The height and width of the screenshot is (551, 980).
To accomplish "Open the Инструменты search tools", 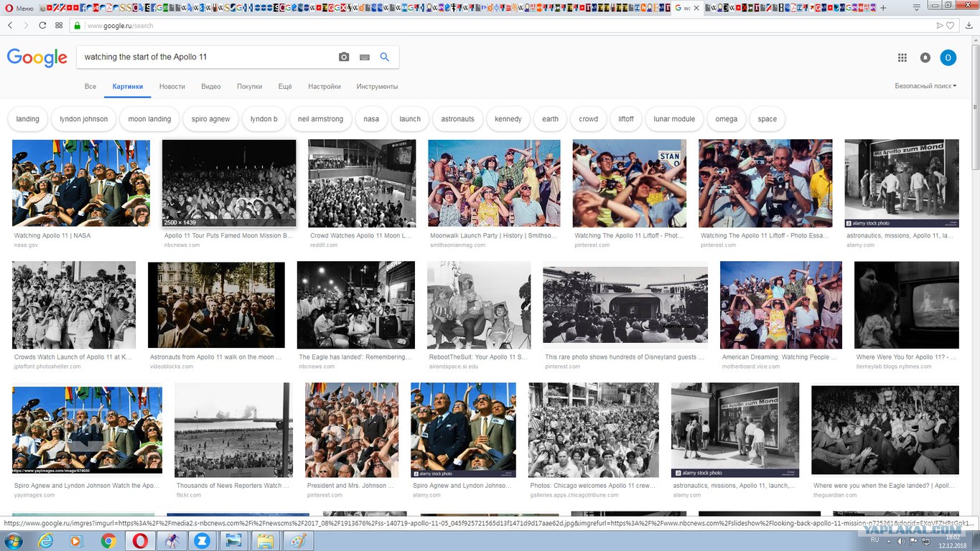I will pyautogui.click(x=377, y=86).
